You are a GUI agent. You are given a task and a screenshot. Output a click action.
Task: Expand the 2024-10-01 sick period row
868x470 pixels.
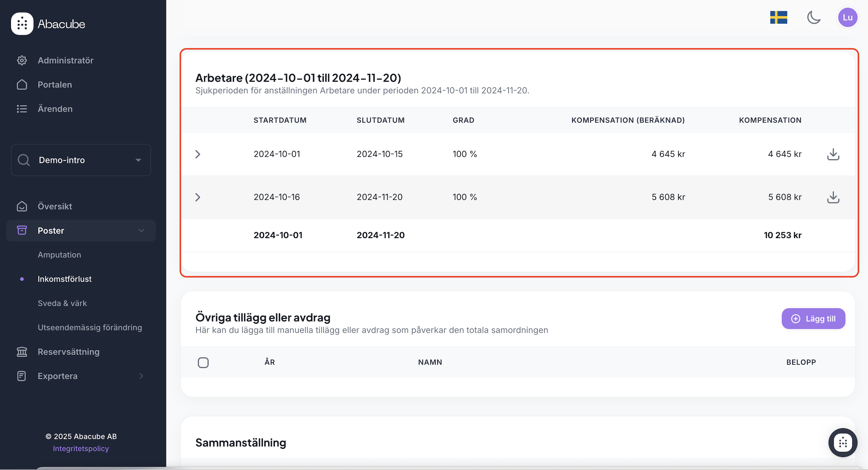[x=198, y=154]
